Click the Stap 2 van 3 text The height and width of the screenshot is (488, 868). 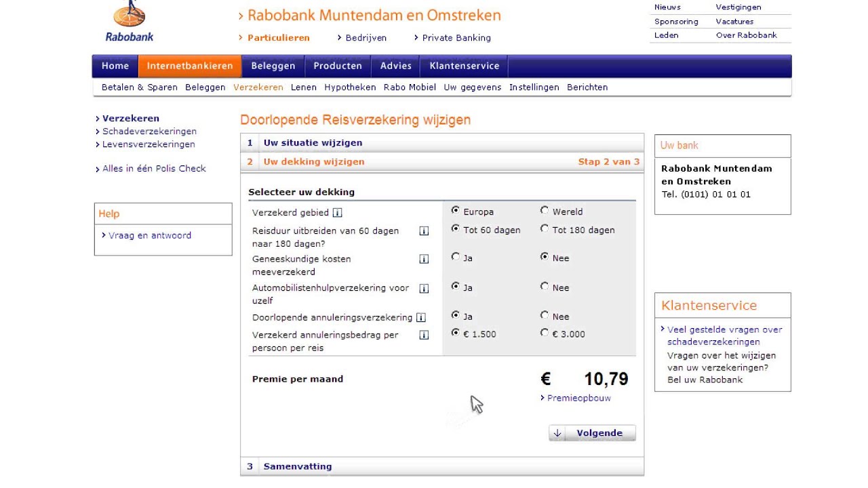pyautogui.click(x=608, y=162)
